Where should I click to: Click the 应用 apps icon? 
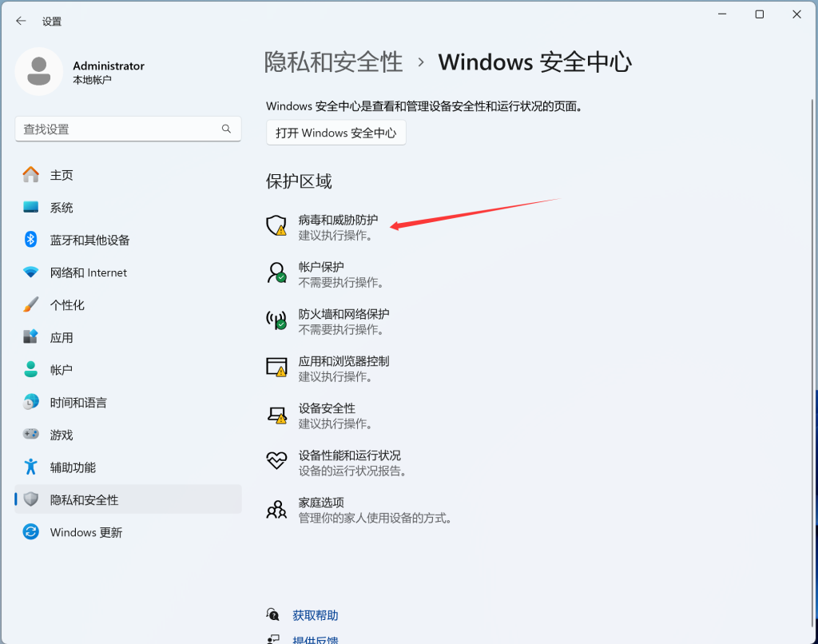31,336
